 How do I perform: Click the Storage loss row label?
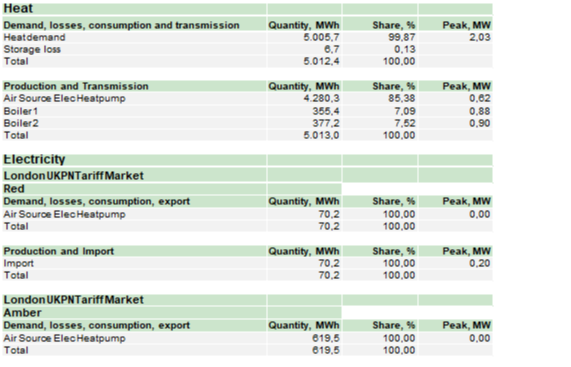[32, 49]
